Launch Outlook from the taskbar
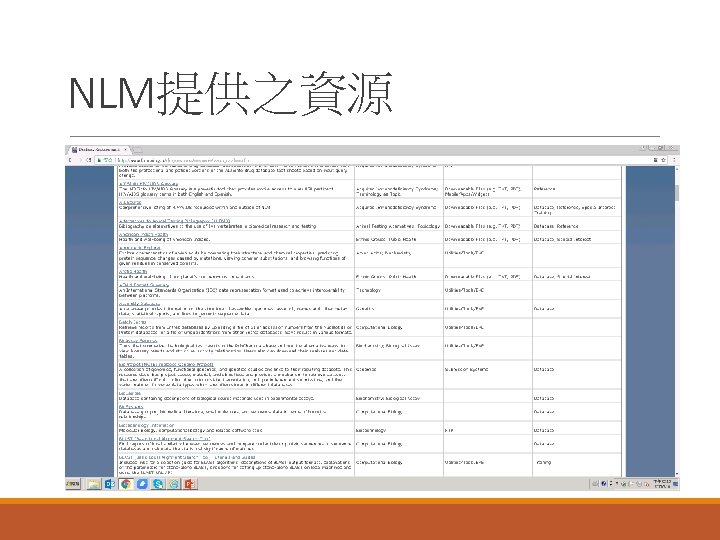Viewport: 720px width, 540px height. click(x=110, y=484)
